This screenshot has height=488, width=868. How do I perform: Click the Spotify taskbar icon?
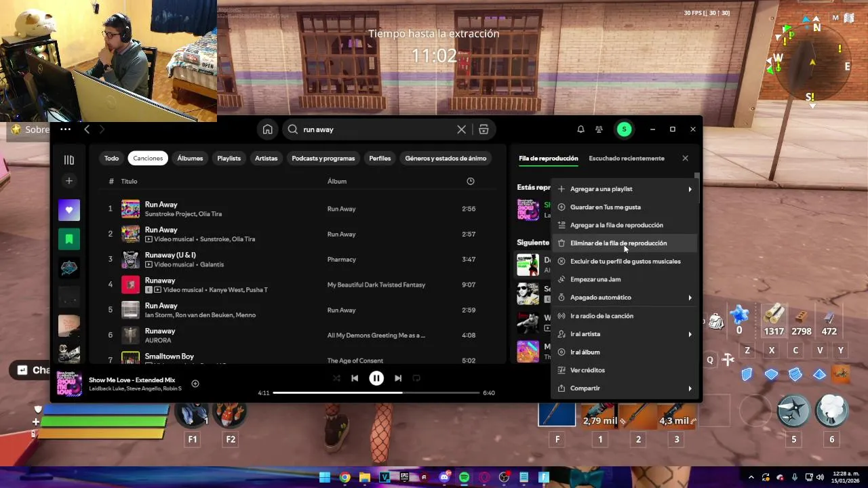[465, 477]
